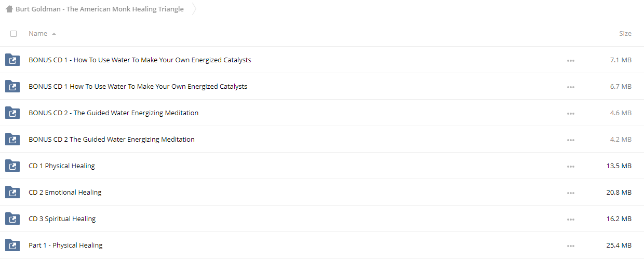Open the shared folder icon for CD 1 Physical Healing
Screen dimensions: 644x259
[x=12, y=166]
